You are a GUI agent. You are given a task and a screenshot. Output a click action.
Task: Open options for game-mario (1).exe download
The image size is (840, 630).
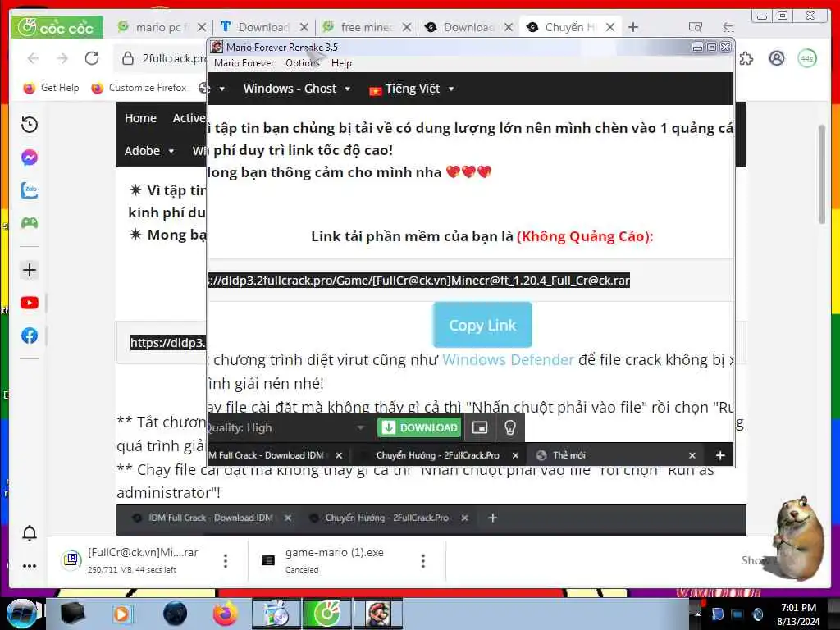click(423, 561)
